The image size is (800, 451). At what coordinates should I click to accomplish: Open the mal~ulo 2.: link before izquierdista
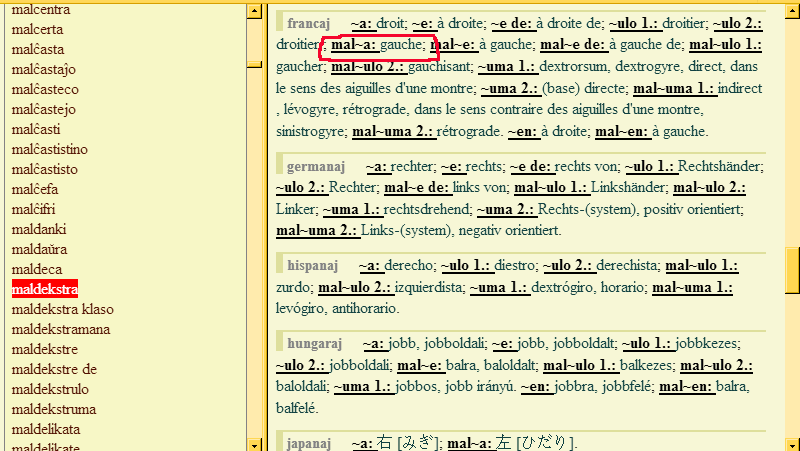[356, 287]
